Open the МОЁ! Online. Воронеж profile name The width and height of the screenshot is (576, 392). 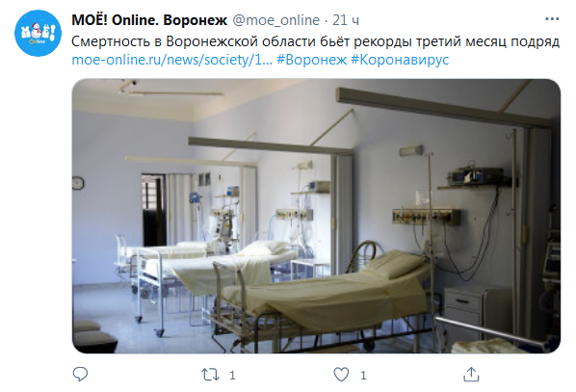click(149, 20)
